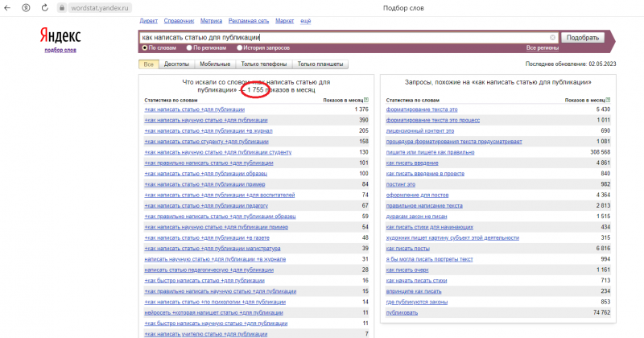
Task: Open similar query форматирование текста это
Action: tap(421, 109)
